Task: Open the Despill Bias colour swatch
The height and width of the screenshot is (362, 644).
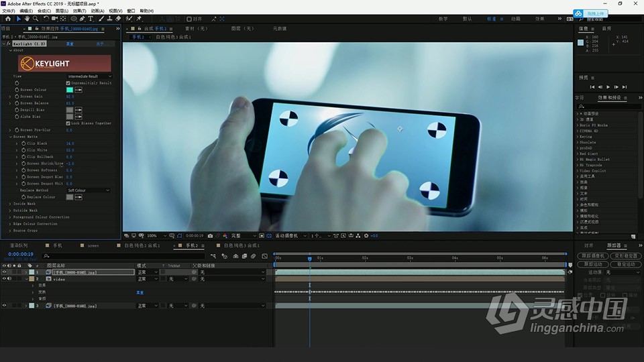Action: coord(70,110)
